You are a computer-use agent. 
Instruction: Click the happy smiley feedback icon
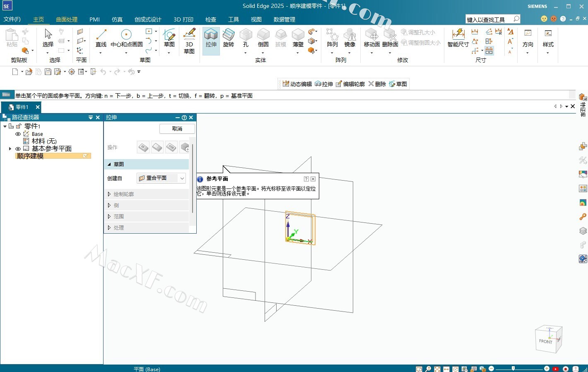[x=544, y=19]
